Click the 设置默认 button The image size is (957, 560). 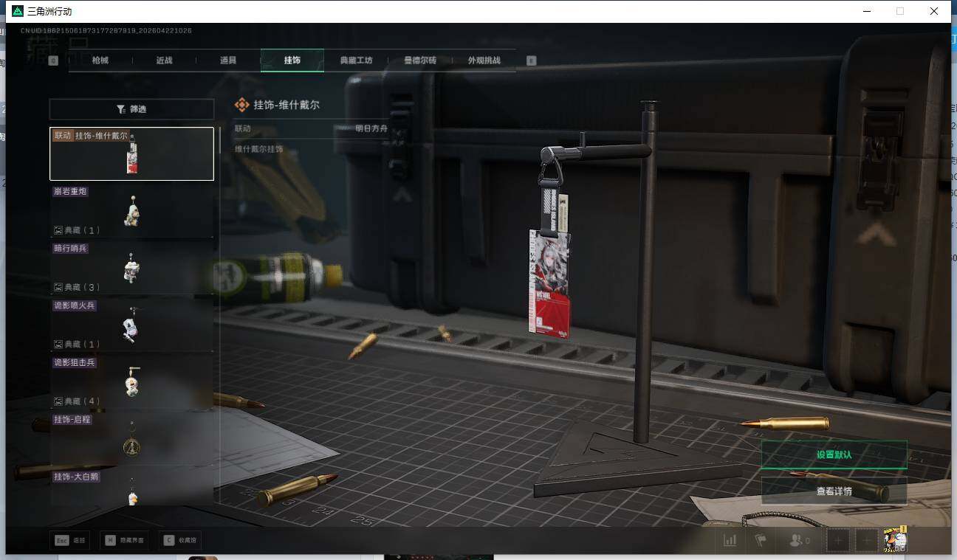tap(834, 454)
